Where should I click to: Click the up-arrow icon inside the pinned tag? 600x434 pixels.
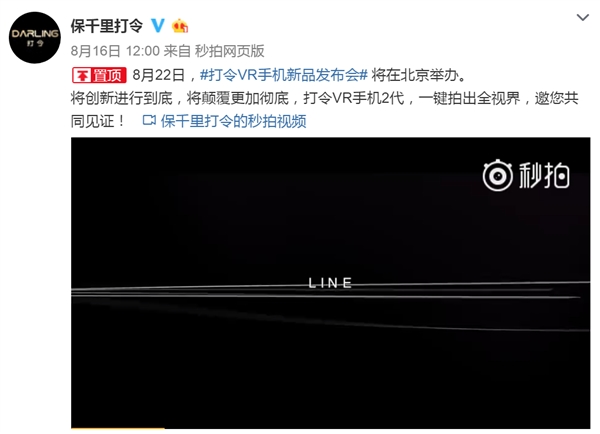click(x=82, y=75)
